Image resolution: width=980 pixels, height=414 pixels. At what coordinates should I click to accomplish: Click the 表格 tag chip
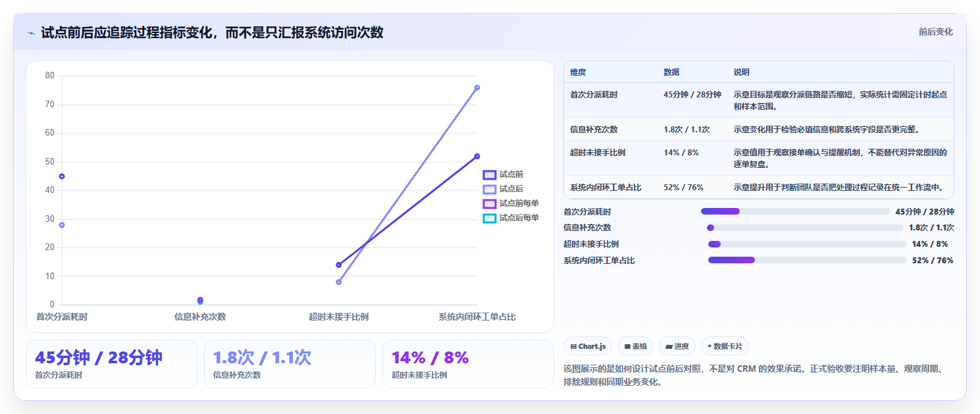635,346
